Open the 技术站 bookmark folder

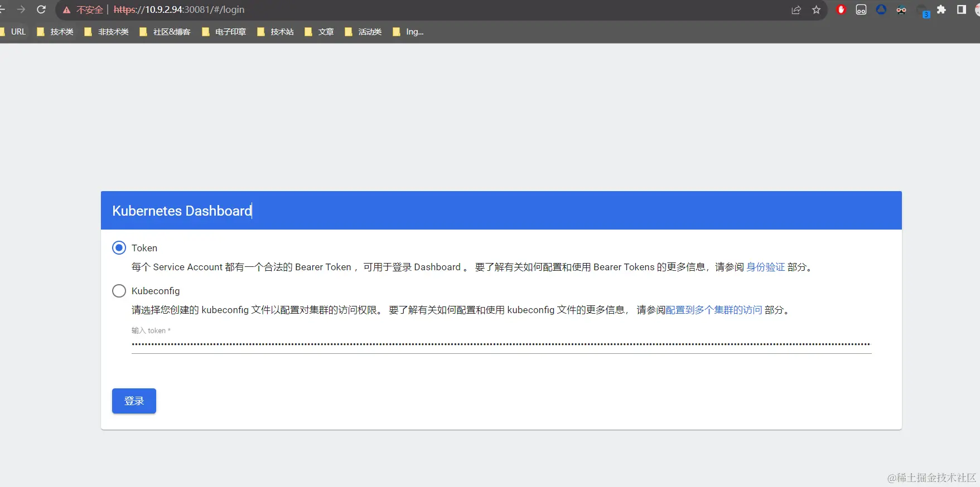pos(275,32)
